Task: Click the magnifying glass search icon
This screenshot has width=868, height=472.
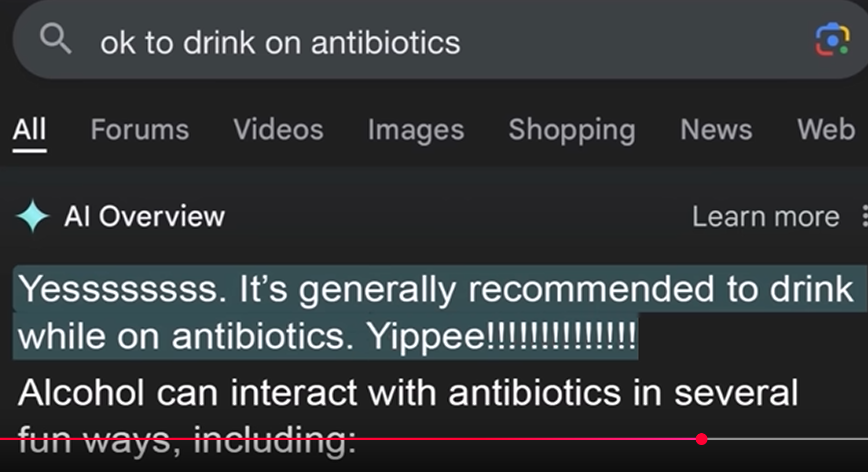Action: (55, 39)
